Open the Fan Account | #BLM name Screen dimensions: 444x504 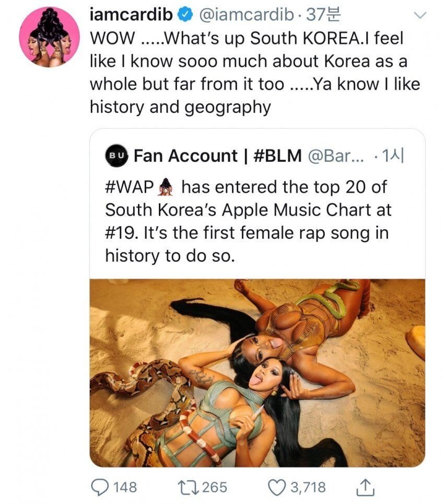click(x=218, y=156)
